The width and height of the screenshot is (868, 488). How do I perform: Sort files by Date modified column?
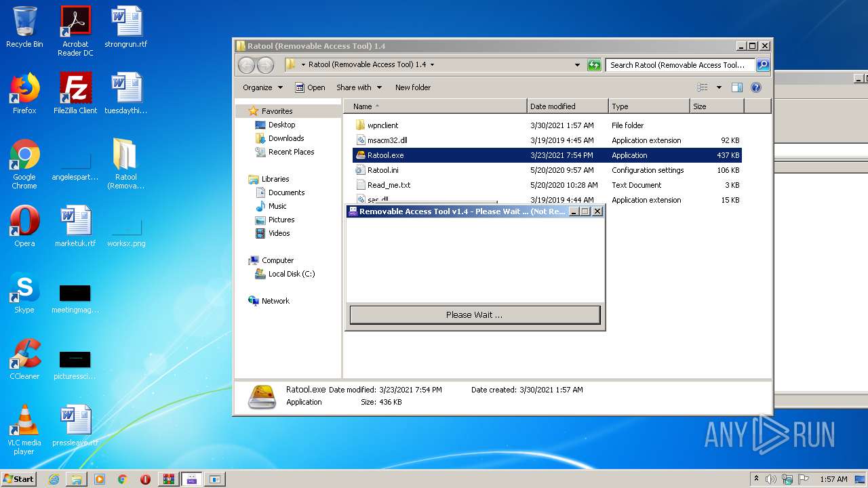(568, 106)
